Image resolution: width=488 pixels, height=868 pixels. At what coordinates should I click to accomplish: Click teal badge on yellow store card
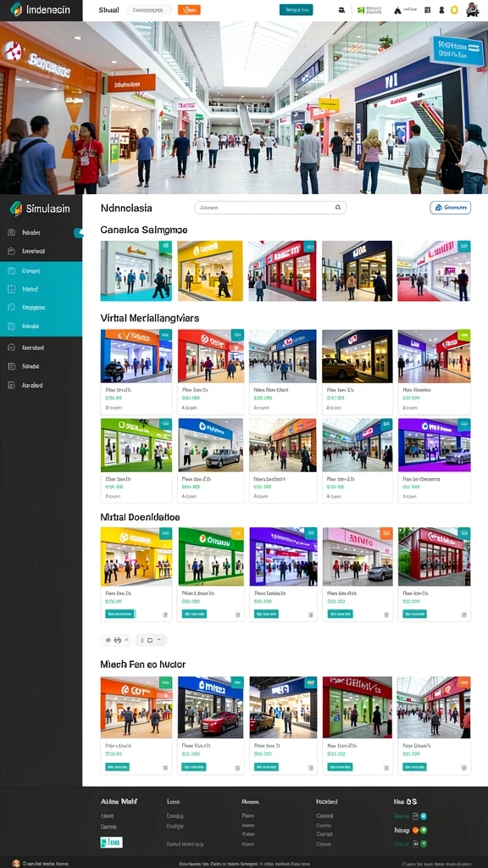coord(165,532)
